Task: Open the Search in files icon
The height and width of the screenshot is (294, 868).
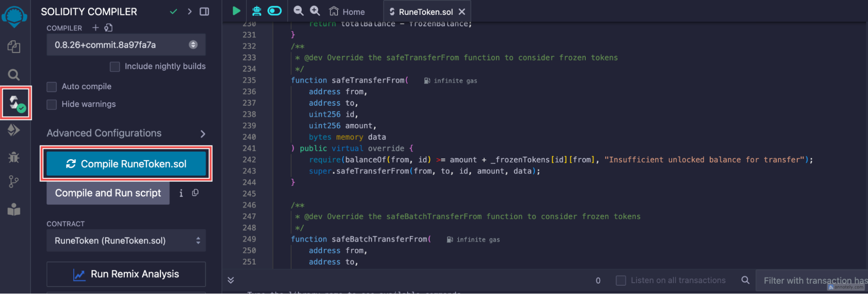Action: [x=14, y=75]
